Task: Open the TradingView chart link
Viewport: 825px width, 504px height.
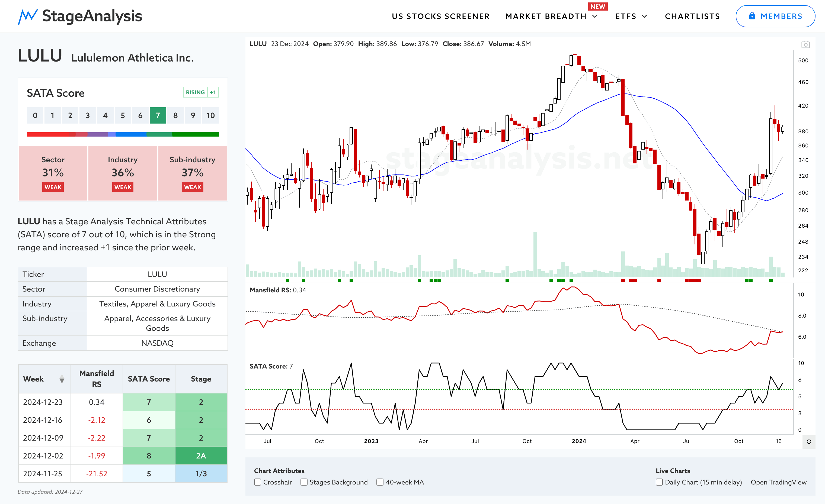Action: (778, 482)
